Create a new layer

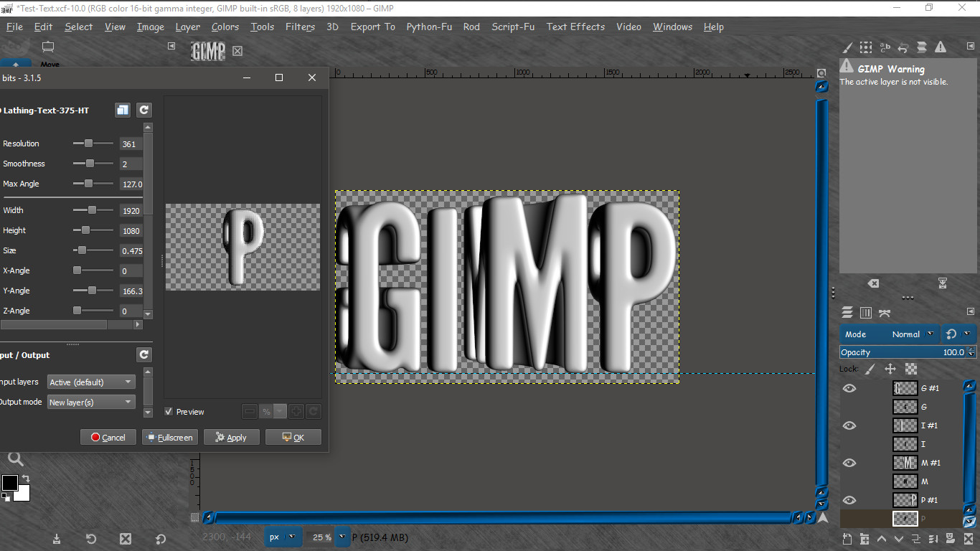(x=847, y=539)
